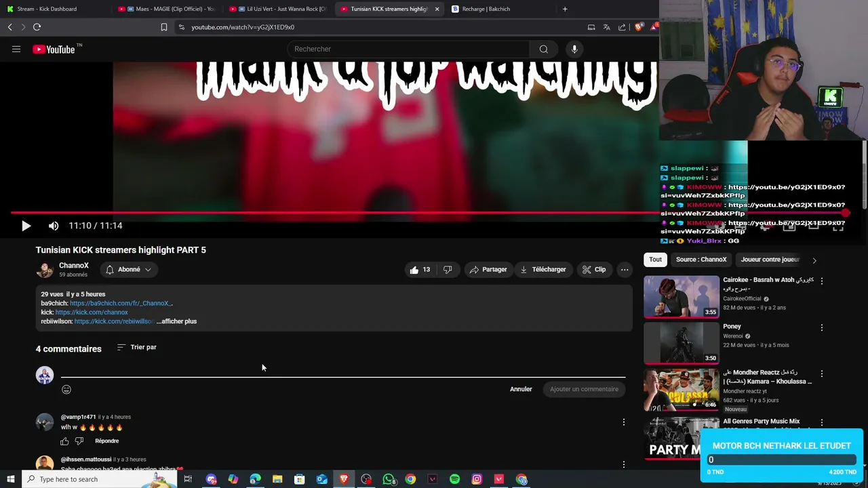Image resolution: width=868 pixels, height=488 pixels.
Task: Open WhatsApp from the taskbar
Action: [388, 479]
